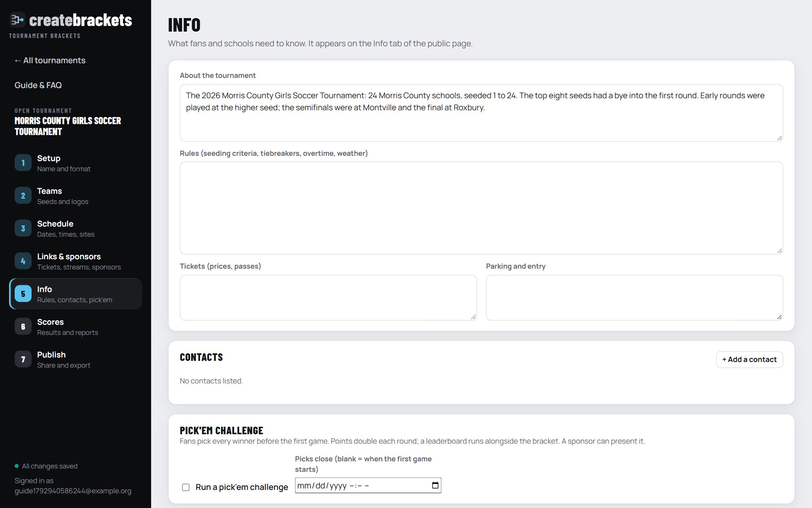Click the resize handle of the Rules textarea
Image resolution: width=812 pixels, height=508 pixels.
click(x=779, y=251)
